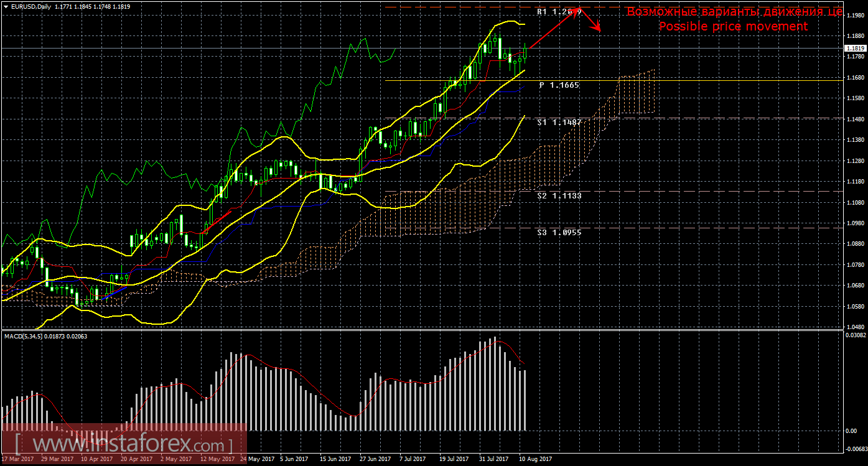
Task: Click the 1.0880 price axis label
Action: click(x=855, y=244)
